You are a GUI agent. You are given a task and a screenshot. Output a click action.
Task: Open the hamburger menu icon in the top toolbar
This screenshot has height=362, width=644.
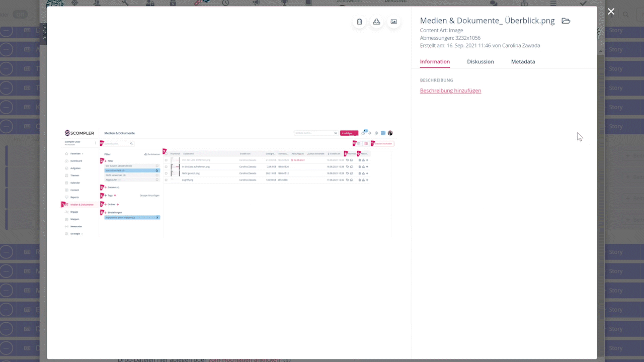coord(553,3)
